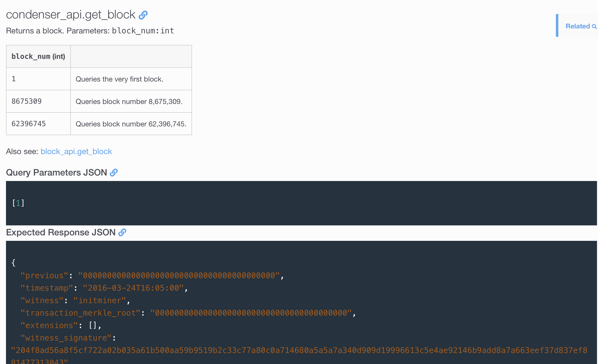Click the condenser_api.get_block heading text

(x=71, y=15)
